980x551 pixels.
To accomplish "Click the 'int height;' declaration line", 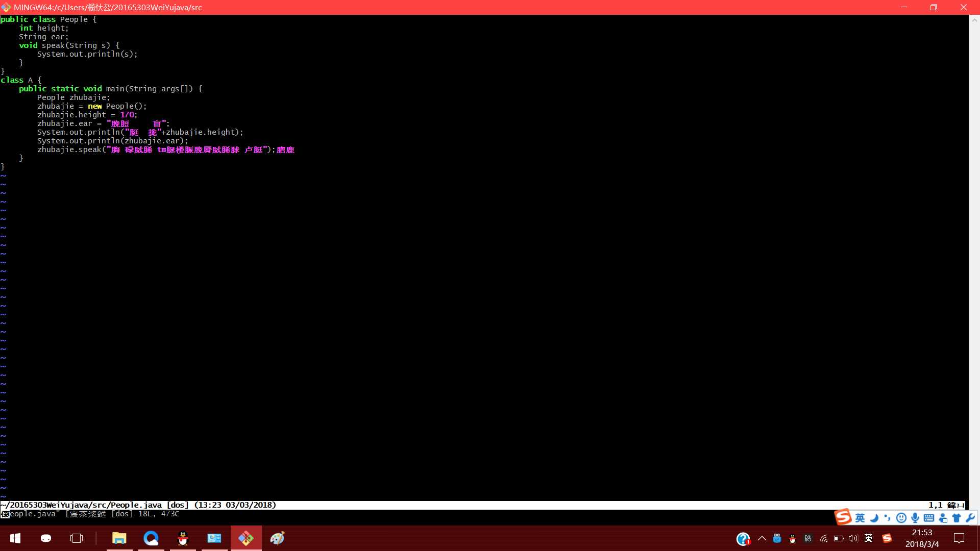I will (44, 28).
